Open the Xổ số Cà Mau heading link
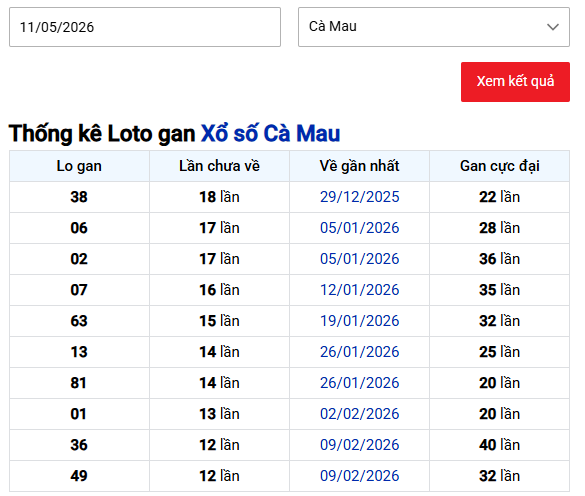This screenshot has height=496, width=585. pyautogui.click(x=270, y=133)
